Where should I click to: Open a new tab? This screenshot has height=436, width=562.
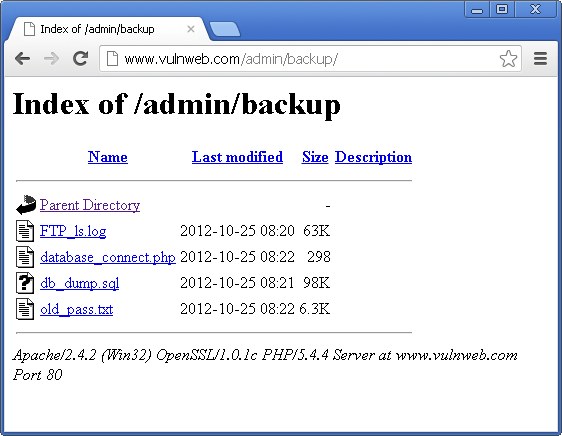(225, 29)
